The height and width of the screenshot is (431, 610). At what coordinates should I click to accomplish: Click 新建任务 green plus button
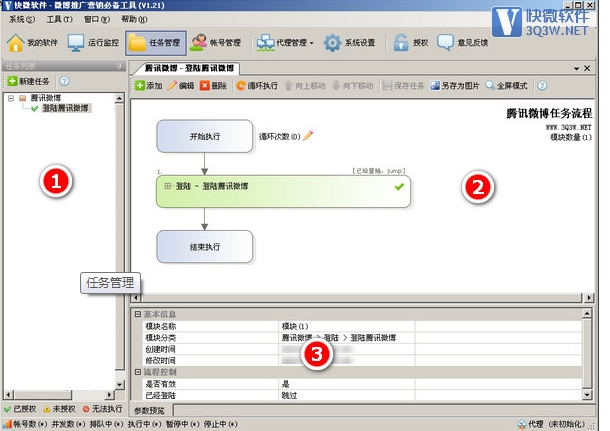[12, 81]
